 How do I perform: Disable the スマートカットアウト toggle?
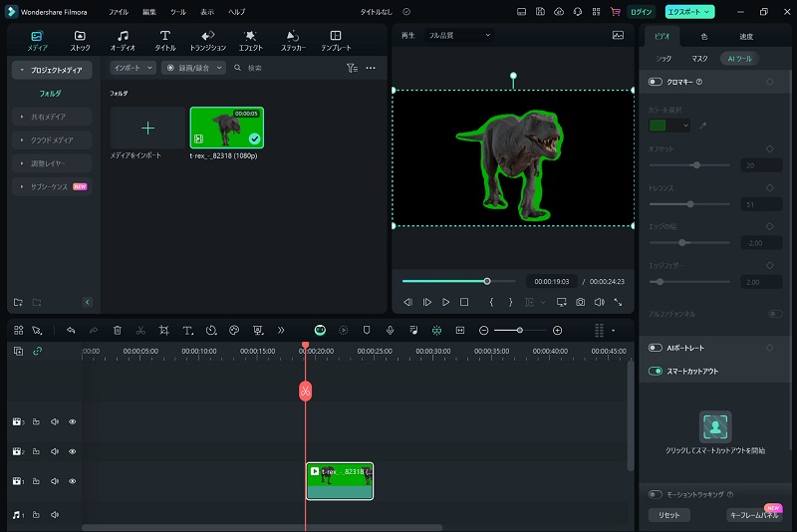[656, 371]
